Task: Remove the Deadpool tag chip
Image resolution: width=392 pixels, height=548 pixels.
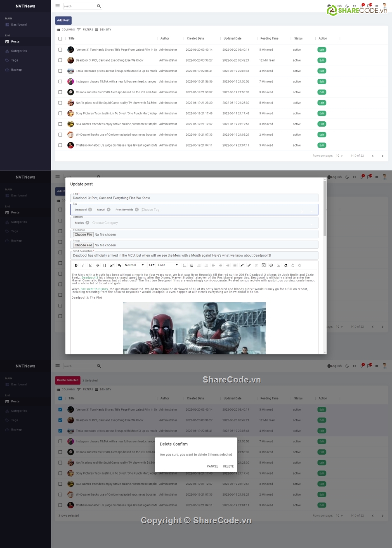Action: [90, 210]
